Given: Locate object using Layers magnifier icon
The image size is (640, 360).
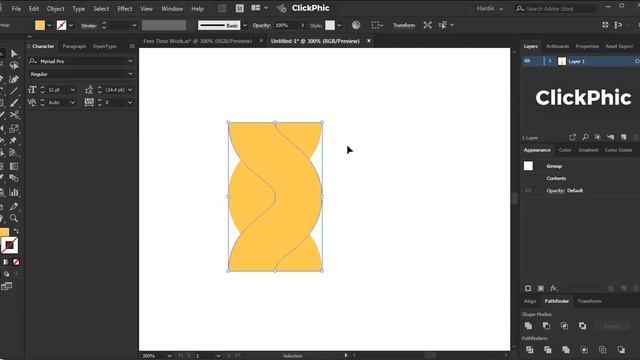Looking at the screenshot, I should click(x=585, y=137).
